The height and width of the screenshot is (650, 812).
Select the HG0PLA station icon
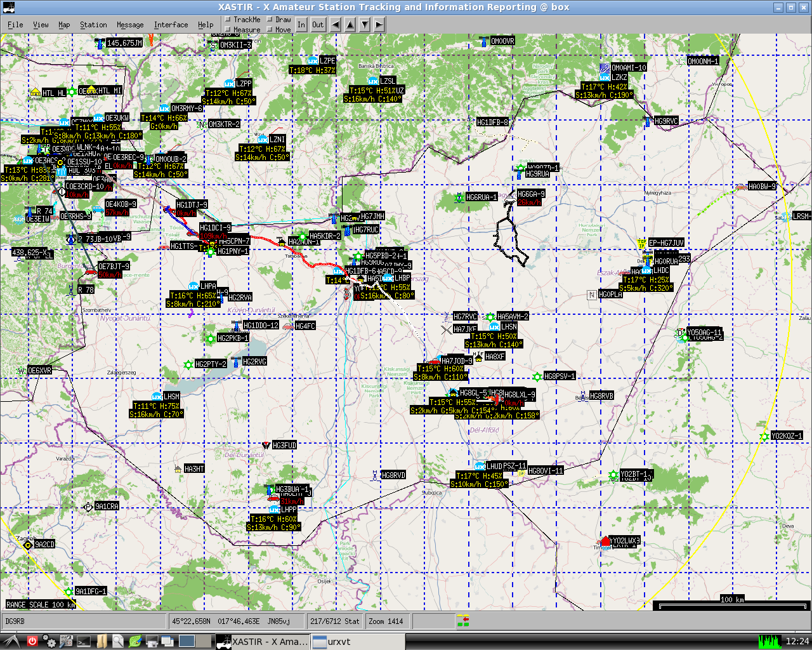click(592, 295)
